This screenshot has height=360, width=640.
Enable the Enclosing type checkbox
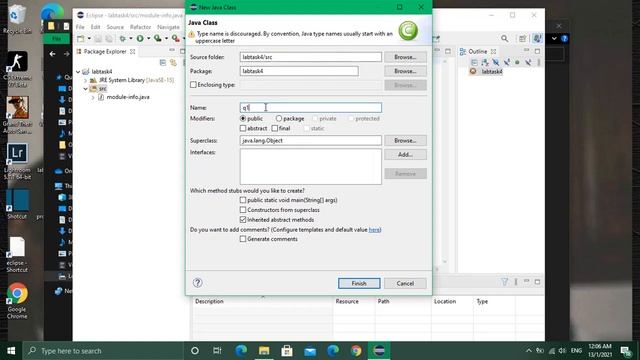click(193, 85)
